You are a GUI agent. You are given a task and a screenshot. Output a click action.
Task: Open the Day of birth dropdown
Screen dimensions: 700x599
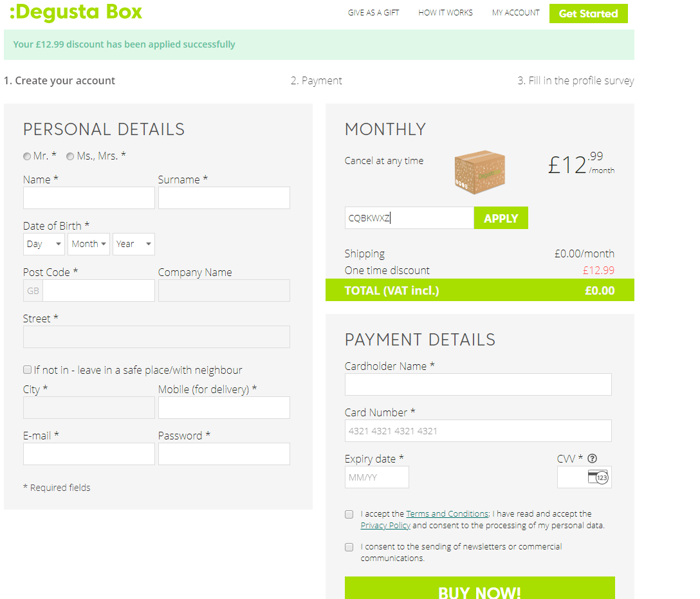pyautogui.click(x=44, y=244)
